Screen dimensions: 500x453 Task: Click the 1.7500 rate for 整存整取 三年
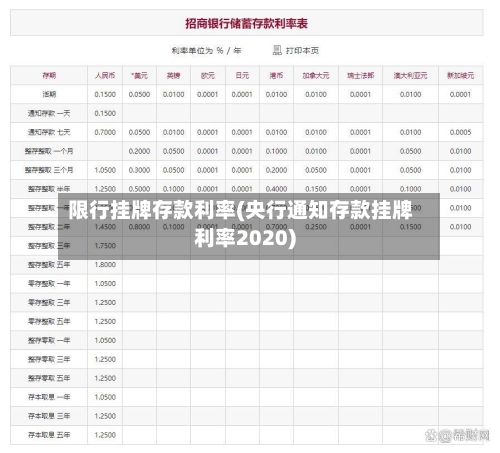pos(105,246)
